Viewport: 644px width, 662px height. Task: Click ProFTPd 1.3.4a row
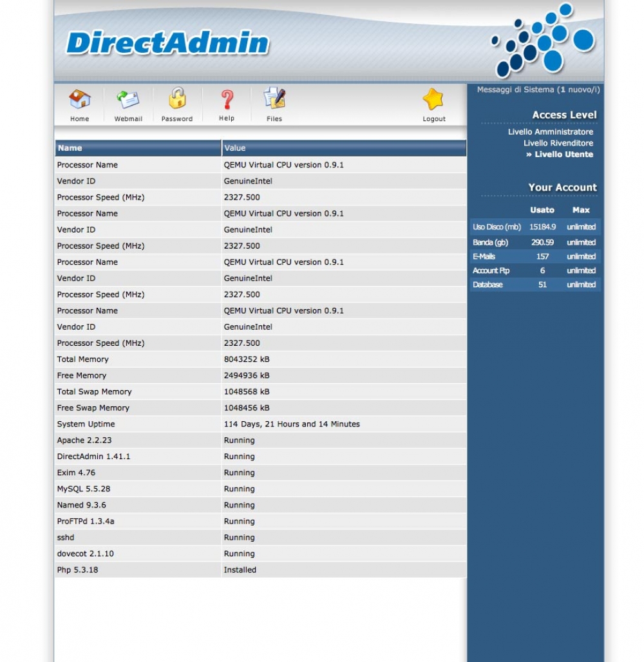point(261,522)
